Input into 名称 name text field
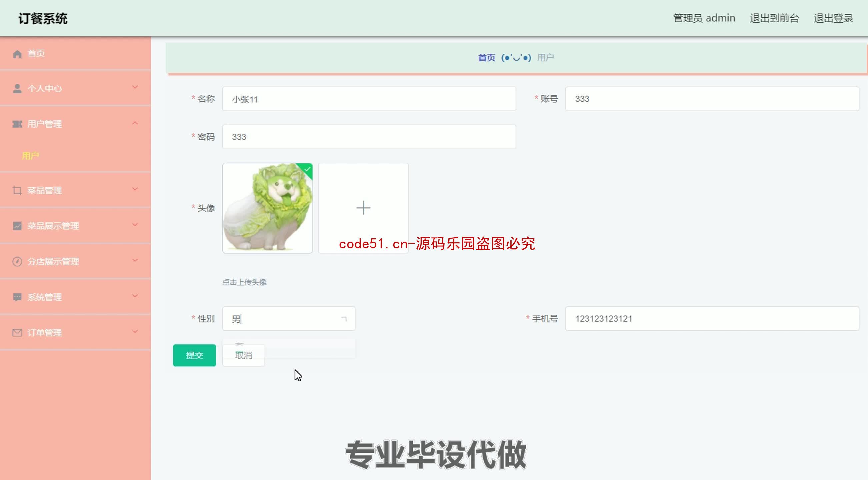Viewport: 868px width, 480px height. (369, 99)
